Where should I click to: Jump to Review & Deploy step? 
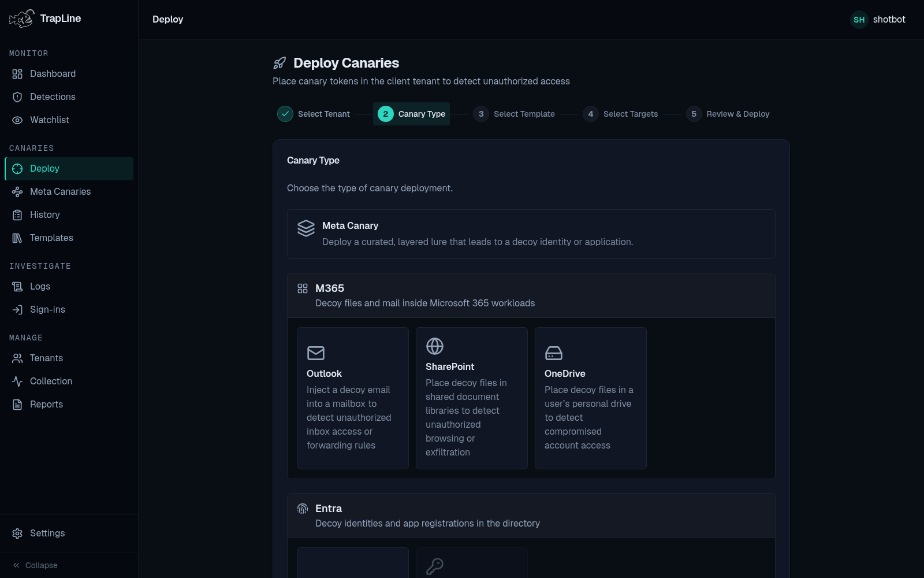tap(728, 114)
